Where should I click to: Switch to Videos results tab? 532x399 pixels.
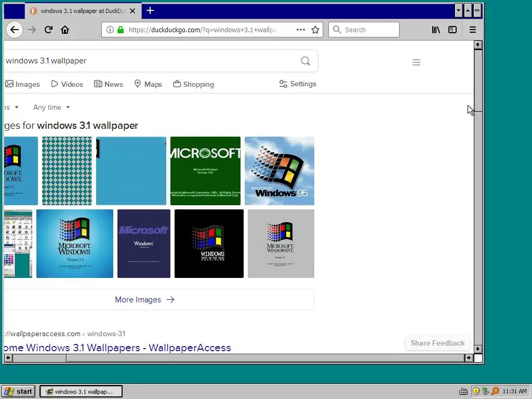pyautogui.click(x=67, y=84)
